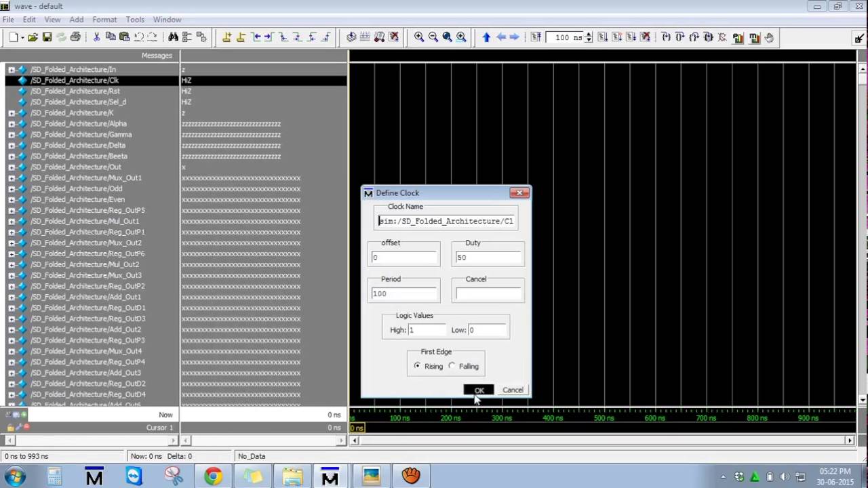Open the Format menu

click(104, 20)
